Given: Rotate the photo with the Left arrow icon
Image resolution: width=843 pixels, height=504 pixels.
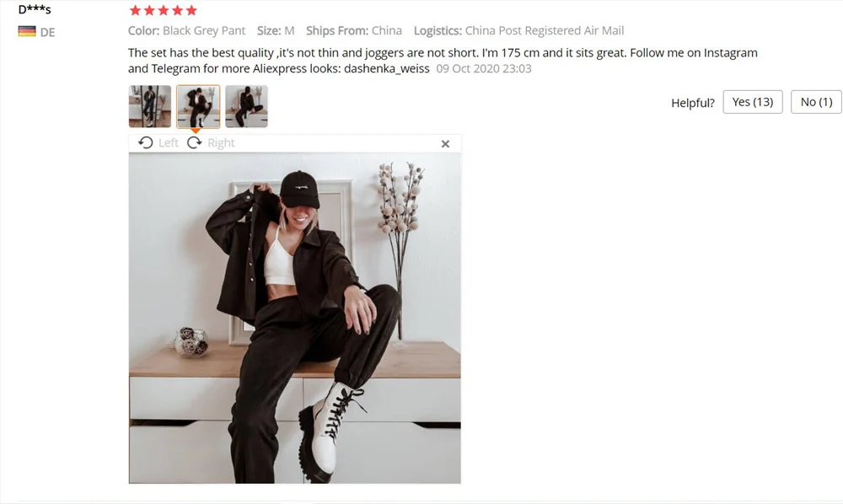Looking at the screenshot, I should [145, 143].
